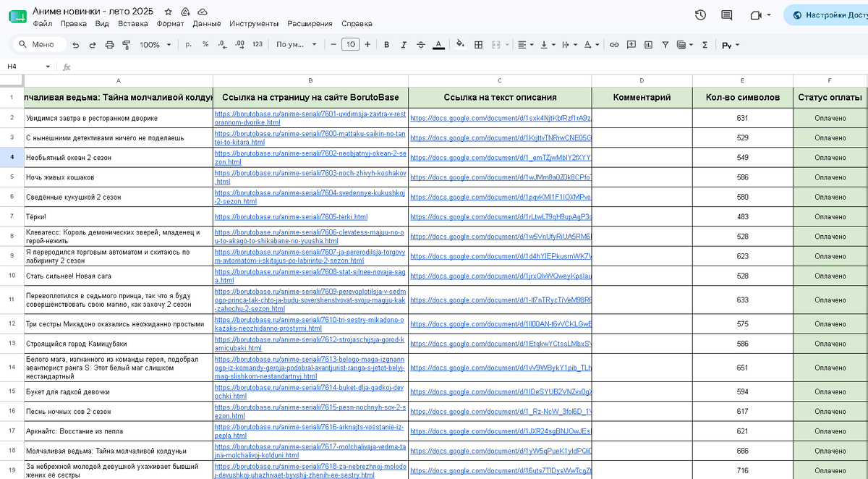Screen dimensions: 868x479
Task: Toggle italic formatting
Action: coord(404,45)
